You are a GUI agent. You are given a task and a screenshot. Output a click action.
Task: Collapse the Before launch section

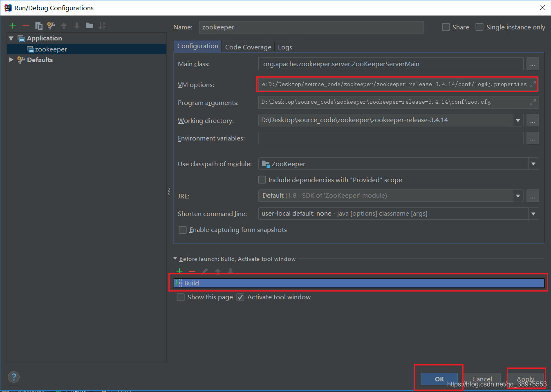coord(175,259)
